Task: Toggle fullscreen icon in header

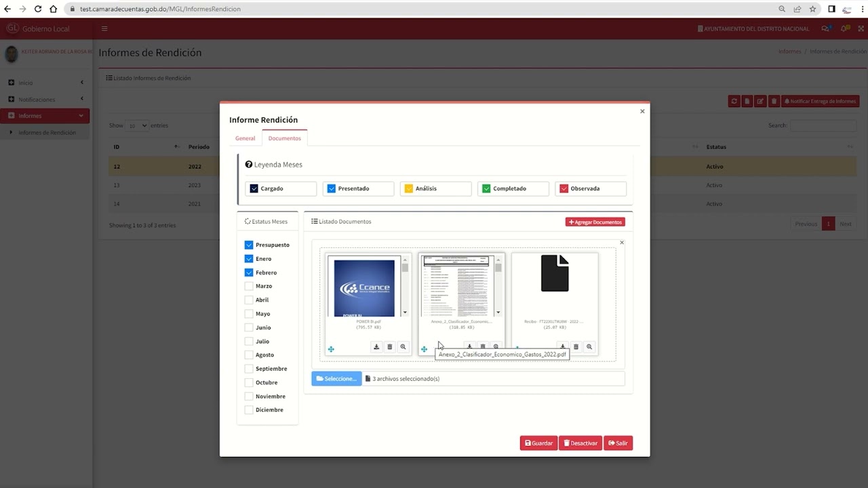Action: coord(863,28)
